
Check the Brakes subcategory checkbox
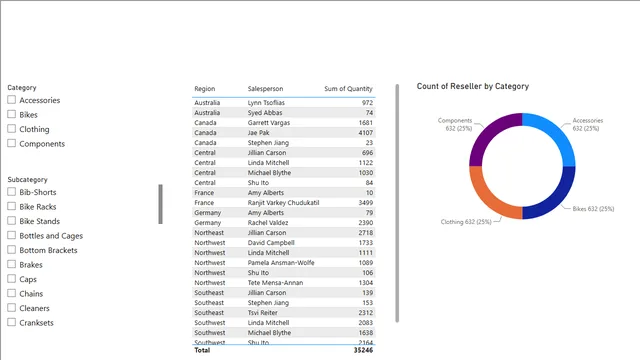pos(11,264)
